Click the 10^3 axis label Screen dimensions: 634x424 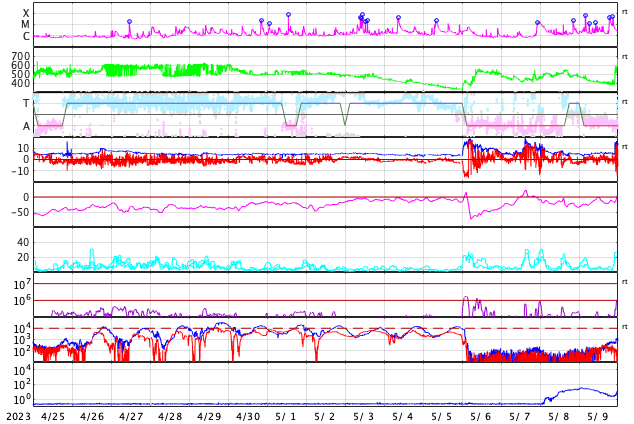(x=22, y=340)
